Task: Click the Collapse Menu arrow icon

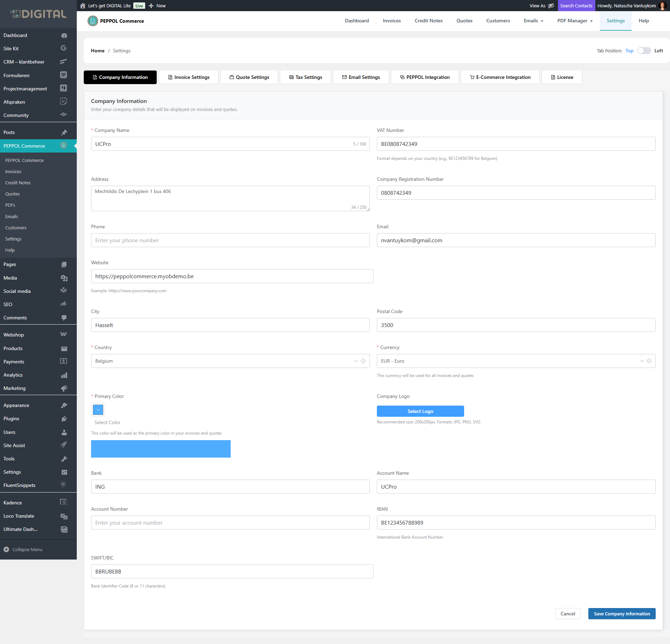Action: point(6,549)
